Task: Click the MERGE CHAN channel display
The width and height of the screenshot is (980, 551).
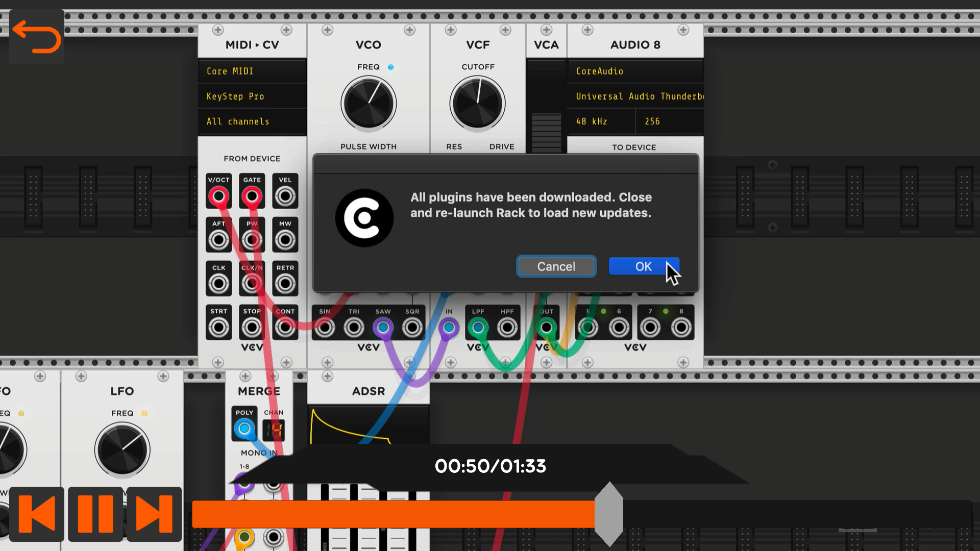Action: [274, 430]
